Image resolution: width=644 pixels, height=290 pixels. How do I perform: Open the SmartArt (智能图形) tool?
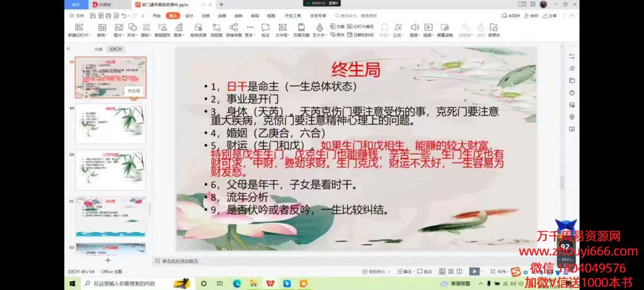click(x=162, y=27)
